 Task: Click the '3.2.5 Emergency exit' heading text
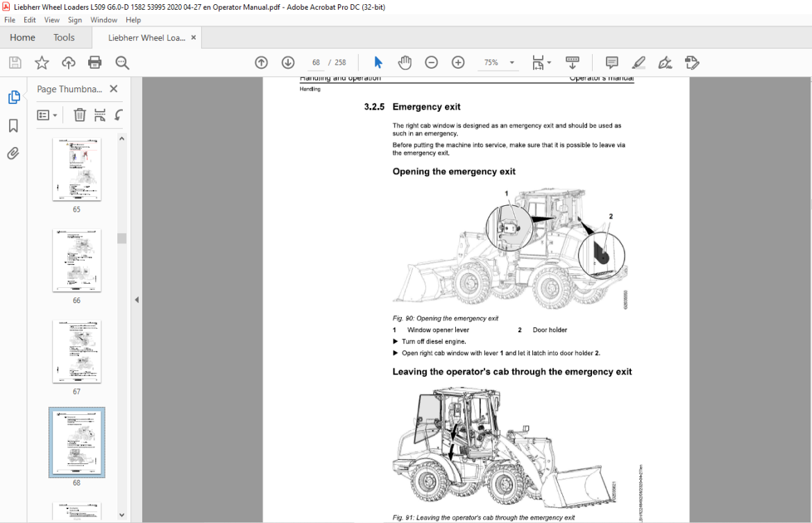(x=412, y=107)
